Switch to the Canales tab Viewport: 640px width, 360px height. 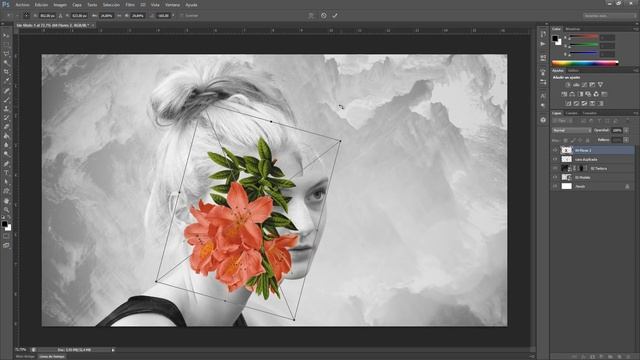[571, 113]
